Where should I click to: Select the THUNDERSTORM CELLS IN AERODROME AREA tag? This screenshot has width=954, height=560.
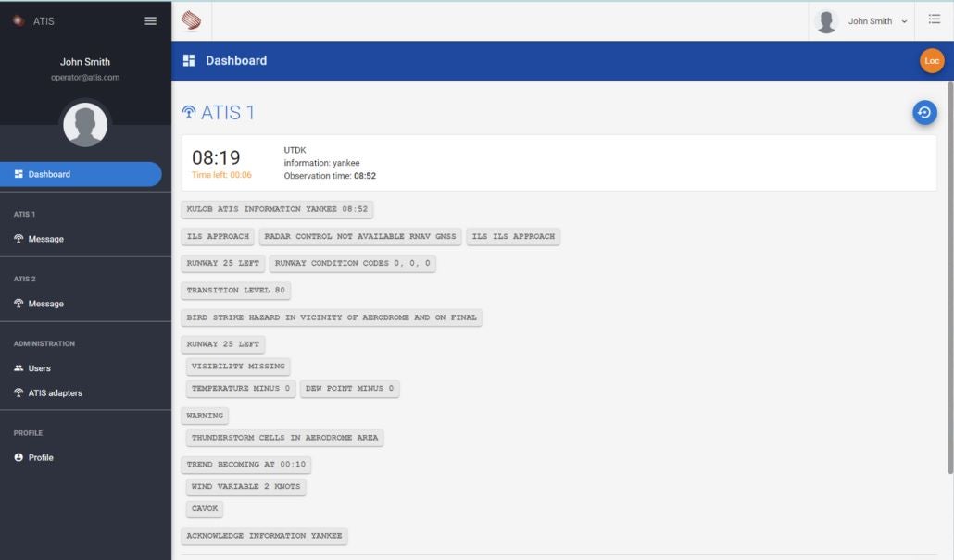point(284,438)
